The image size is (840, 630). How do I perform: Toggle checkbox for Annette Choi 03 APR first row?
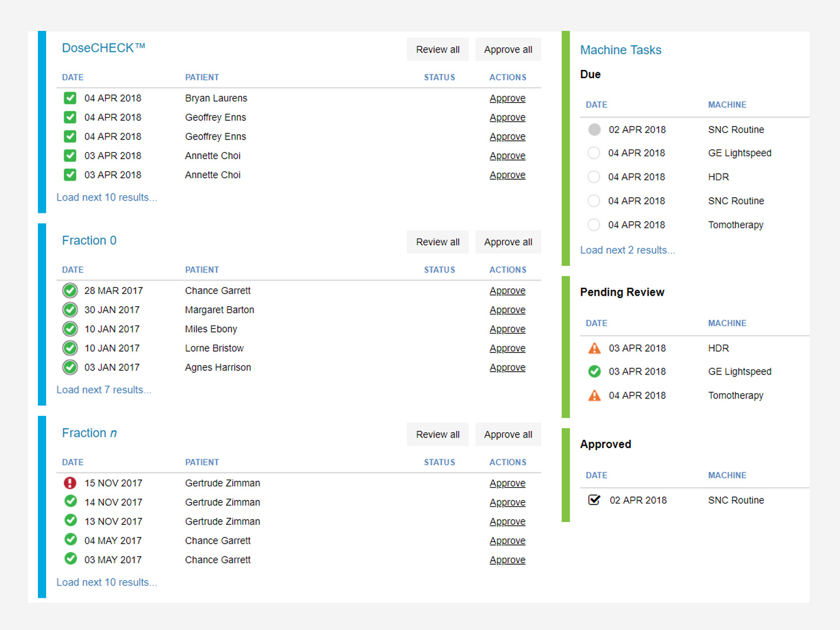70,156
